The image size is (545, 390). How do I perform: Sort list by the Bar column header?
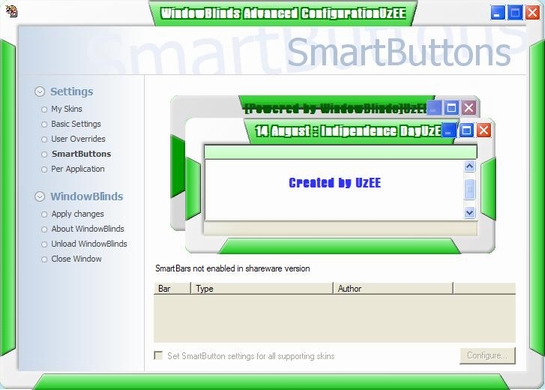coord(172,289)
